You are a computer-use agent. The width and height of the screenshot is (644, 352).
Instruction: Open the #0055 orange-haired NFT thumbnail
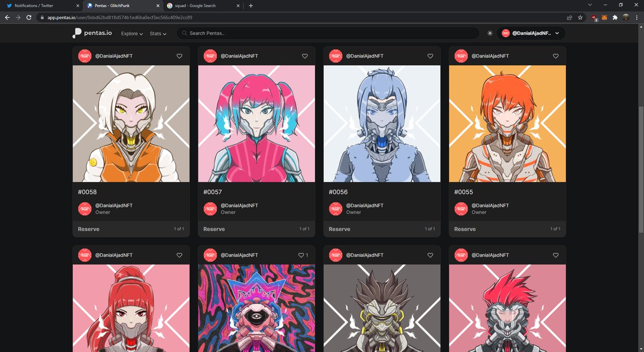[507, 123]
